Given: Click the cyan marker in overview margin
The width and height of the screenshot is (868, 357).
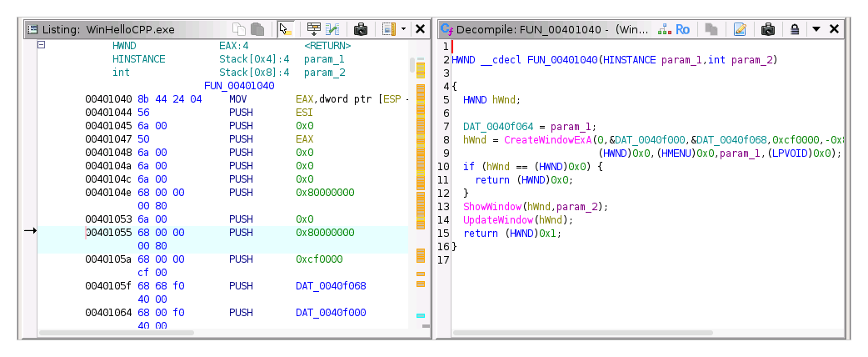Looking at the screenshot, I should coord(421,315).
